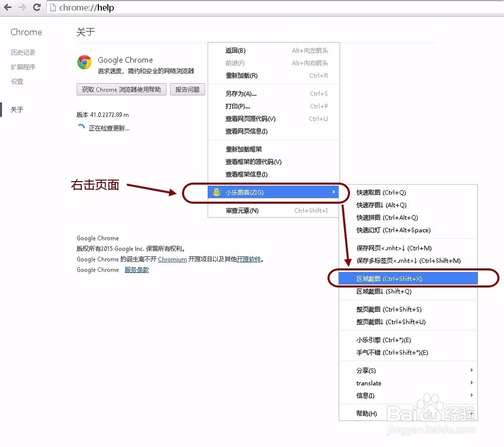Open the 小乐图客(ZIG) submenu entry
Viewport: 504px width, 447px height.
point(274,192)
